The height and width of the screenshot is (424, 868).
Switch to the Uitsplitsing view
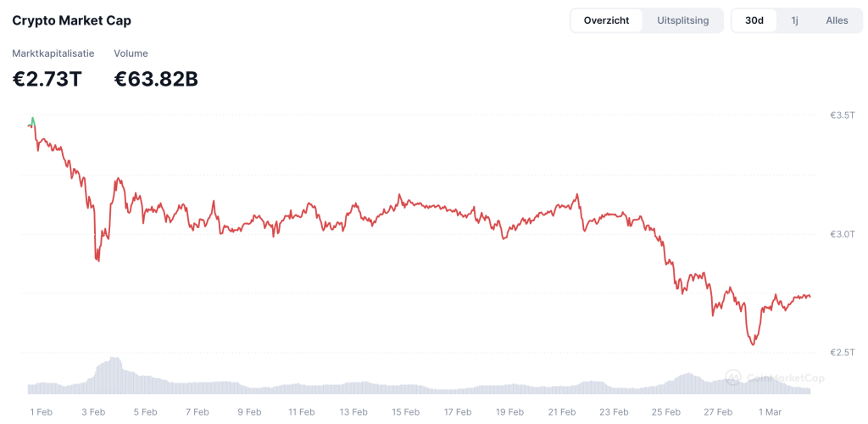pyautogui.click(x=682, y=20)
